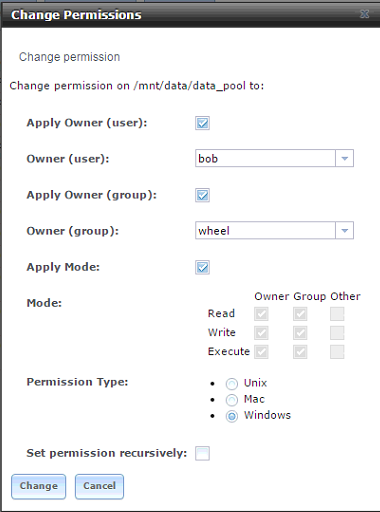Image resolution: width=380 pixels, height=512 pixels.
Task: Click the 'Change Permissions' title bar text
Action: pyautogui.click(x=76, y=15)
